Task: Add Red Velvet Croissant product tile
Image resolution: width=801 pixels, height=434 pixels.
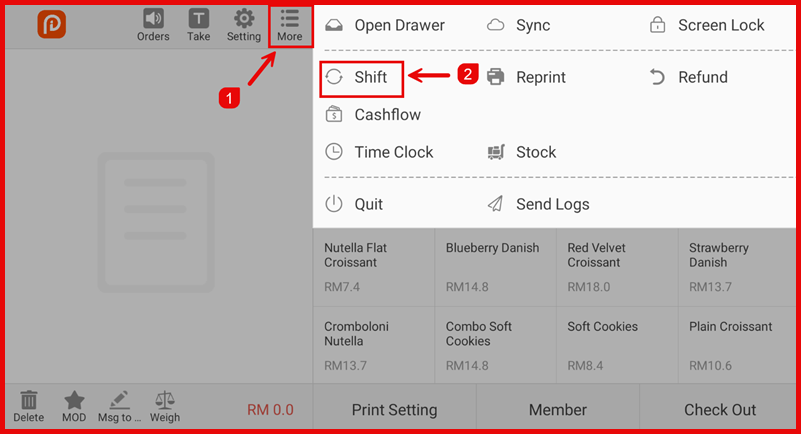Action: pyautogui.click(x=616, y=267)
